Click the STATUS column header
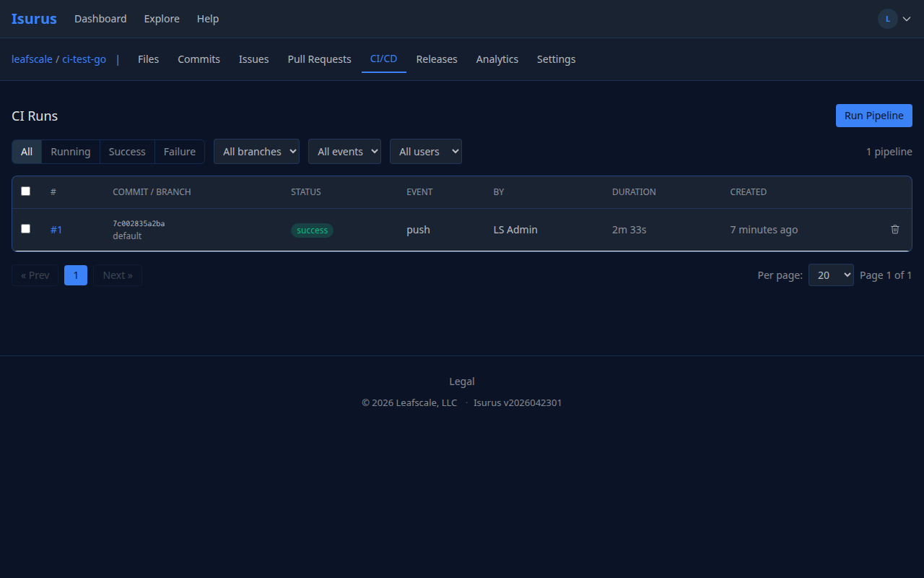This screenshot has height=578, width=924. (306, 192)
